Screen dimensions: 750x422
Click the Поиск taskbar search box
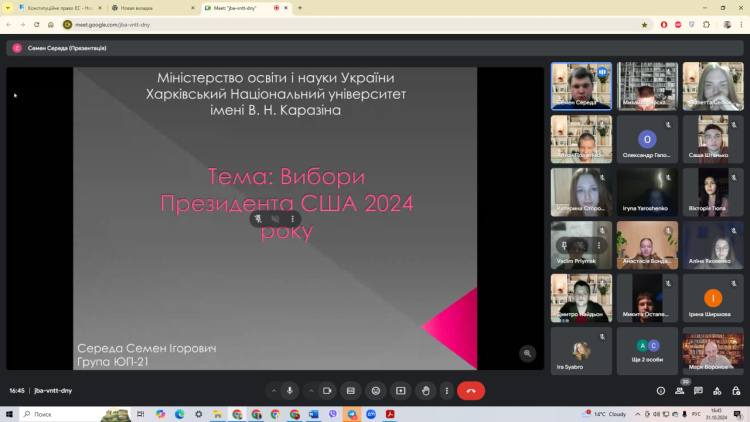(76, 414)
